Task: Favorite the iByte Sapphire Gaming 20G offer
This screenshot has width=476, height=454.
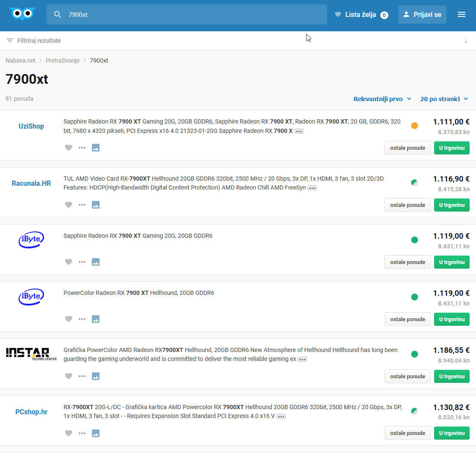Action: point(69,262)
